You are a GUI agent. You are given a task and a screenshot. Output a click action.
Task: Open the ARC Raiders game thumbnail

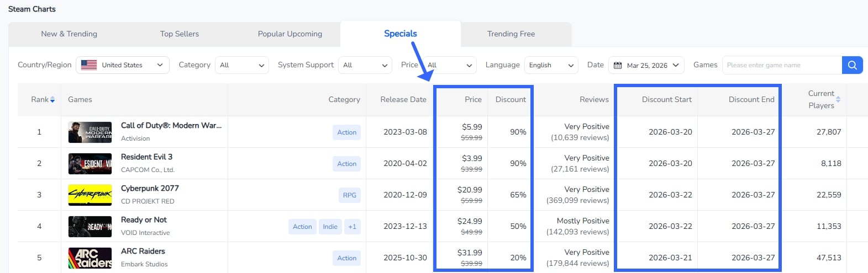[90, 258]
